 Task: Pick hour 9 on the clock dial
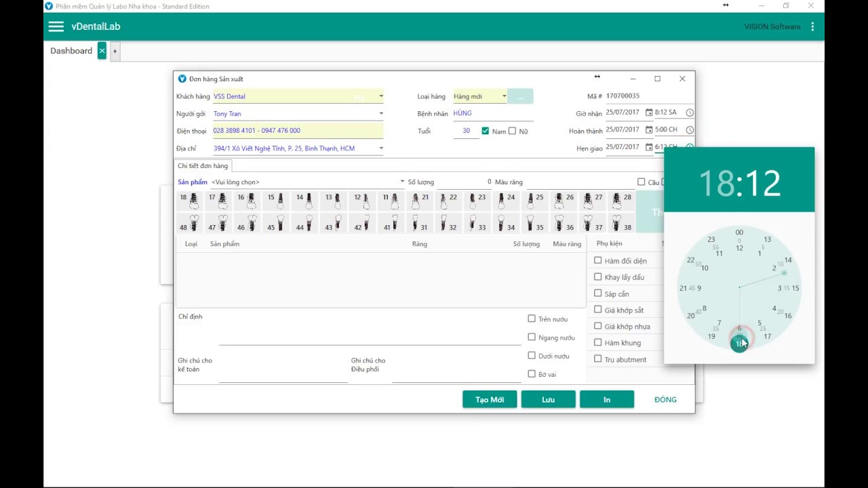click(x=699, y=288)
